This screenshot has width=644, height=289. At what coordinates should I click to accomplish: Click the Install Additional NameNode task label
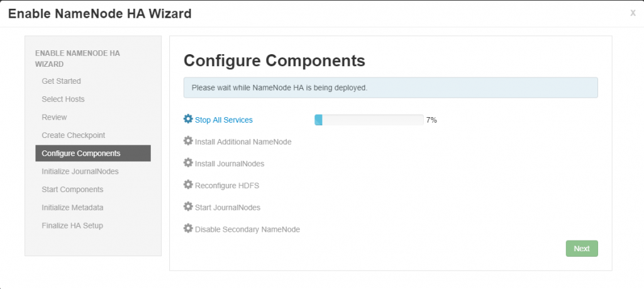coord(243,142)
